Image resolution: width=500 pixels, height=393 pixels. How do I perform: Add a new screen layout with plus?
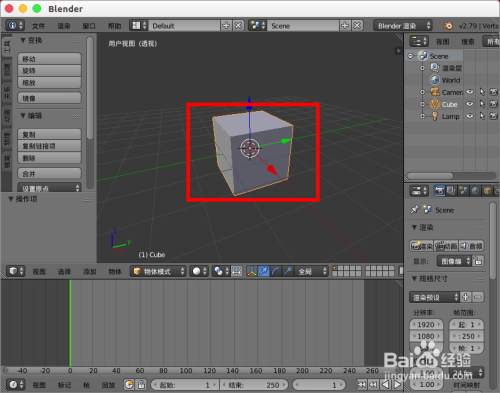click(226, 26)
